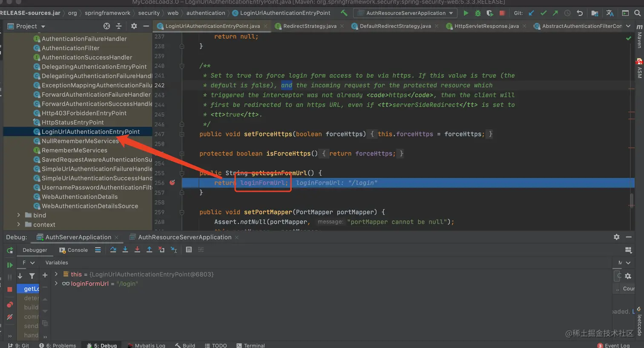
Task: Add new watch with plus icon
Action: click(45, 275)
